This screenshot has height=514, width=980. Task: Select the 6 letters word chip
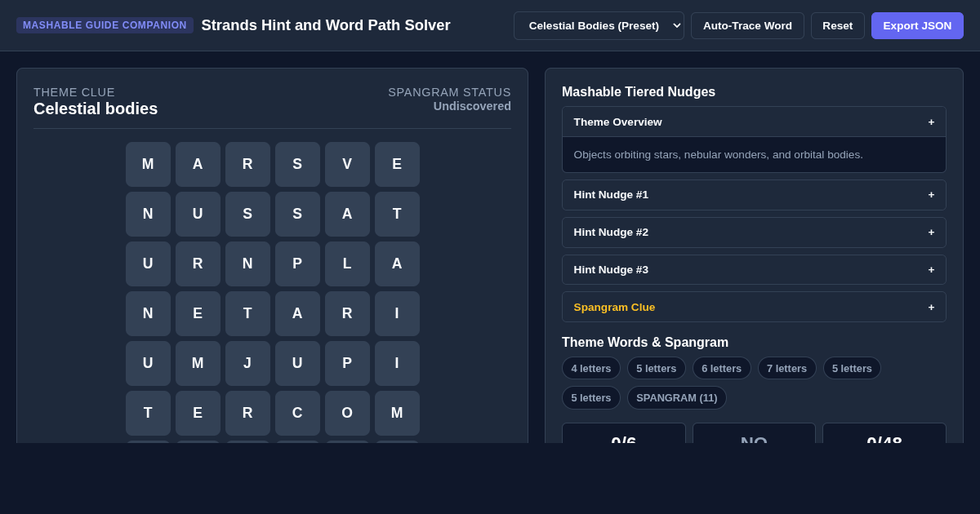pos(722,368)
